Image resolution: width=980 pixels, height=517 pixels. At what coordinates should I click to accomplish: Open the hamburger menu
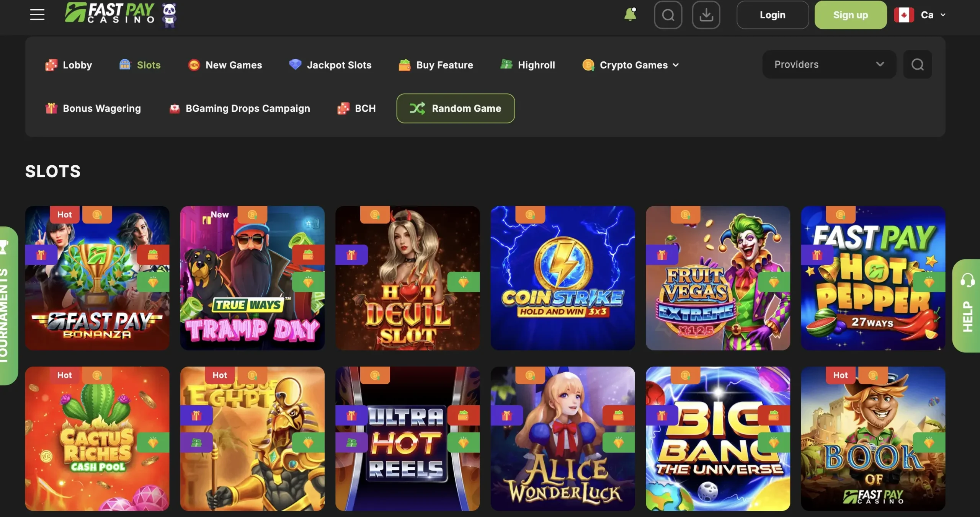click(37, 15)
